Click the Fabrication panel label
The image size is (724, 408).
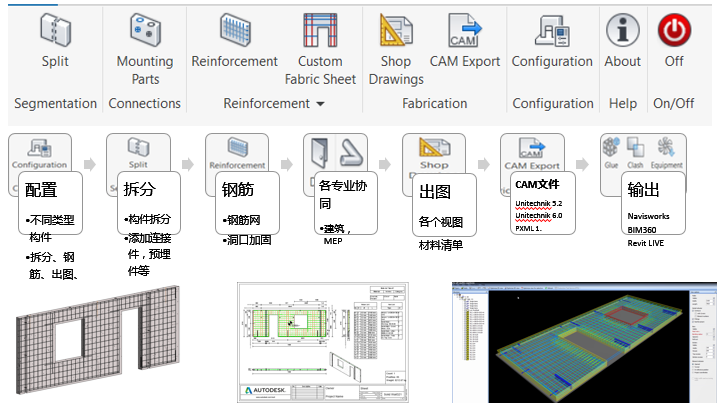click(x=434, y=103)
